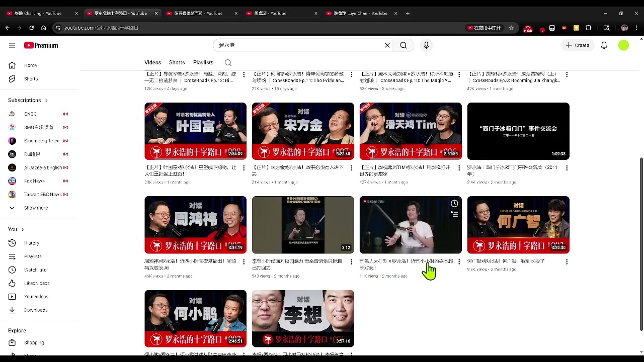Expand the You section
The height and width of the screenshot is (362, 644).
[16, 229]
